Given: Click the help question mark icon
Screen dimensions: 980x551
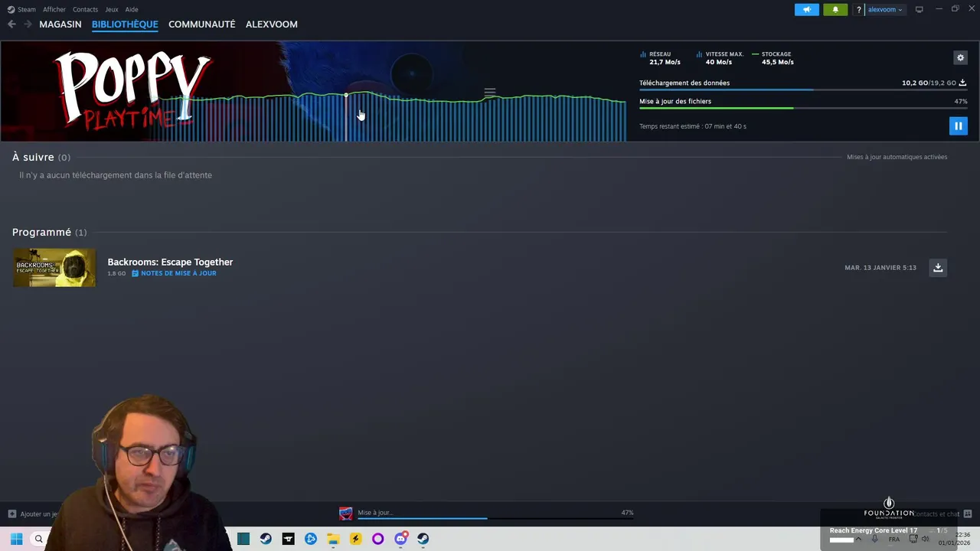Looking at the screenshot, I should point(859,9).
